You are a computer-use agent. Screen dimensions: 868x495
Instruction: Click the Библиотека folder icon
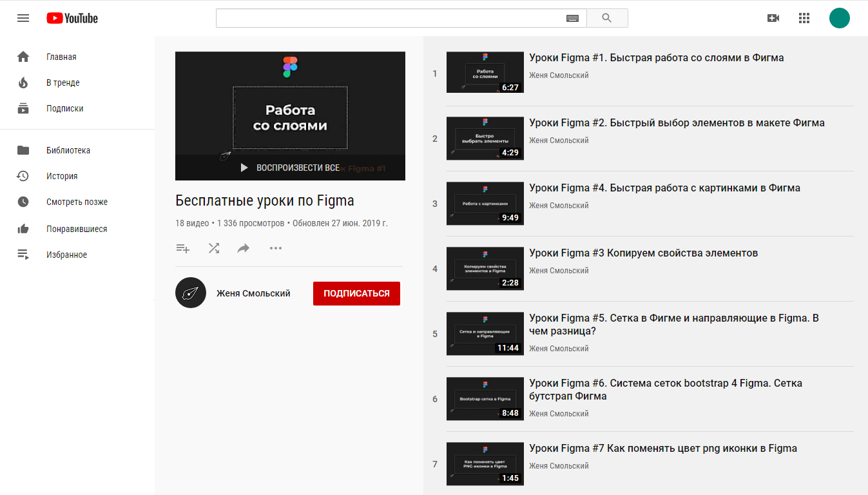pyautogui.click(x=23, y=150)
